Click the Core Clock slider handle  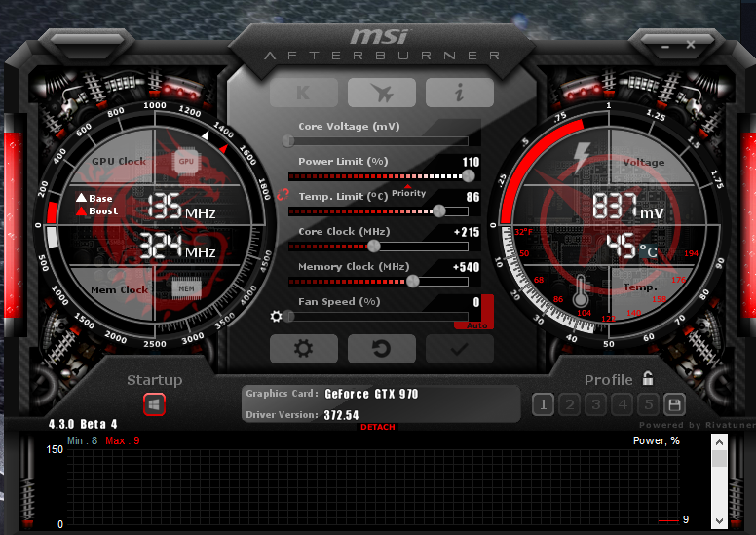pos(374,247)
